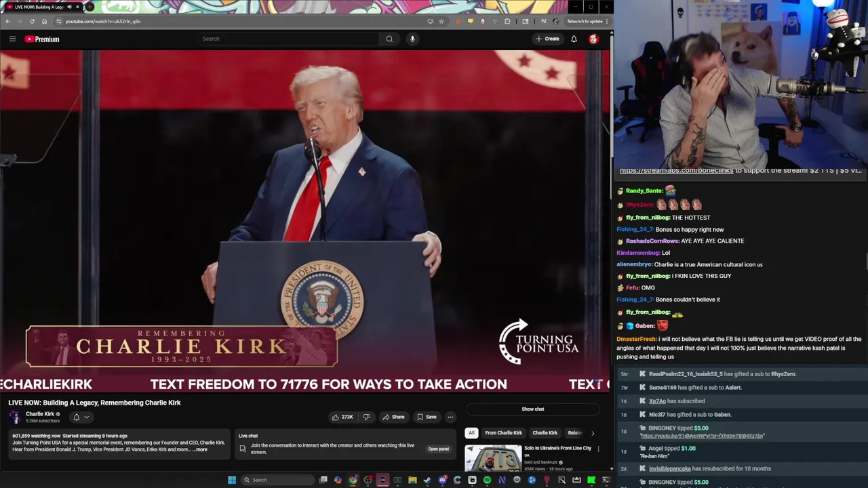Click the YouTube search input field
The width and height of the screenshot is (868, 488).
click(x=288, y=39)
